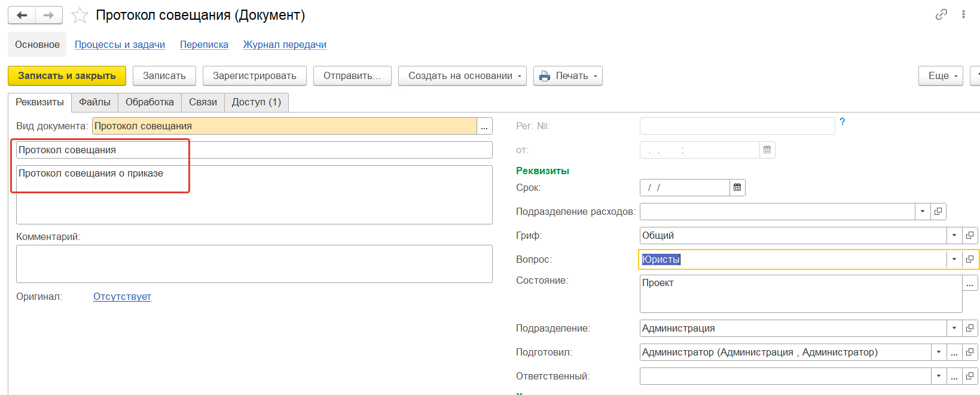Screen dimensions: 980x395
Task: Open the three-dot menu at top right
Action: (x=963, y=14)
